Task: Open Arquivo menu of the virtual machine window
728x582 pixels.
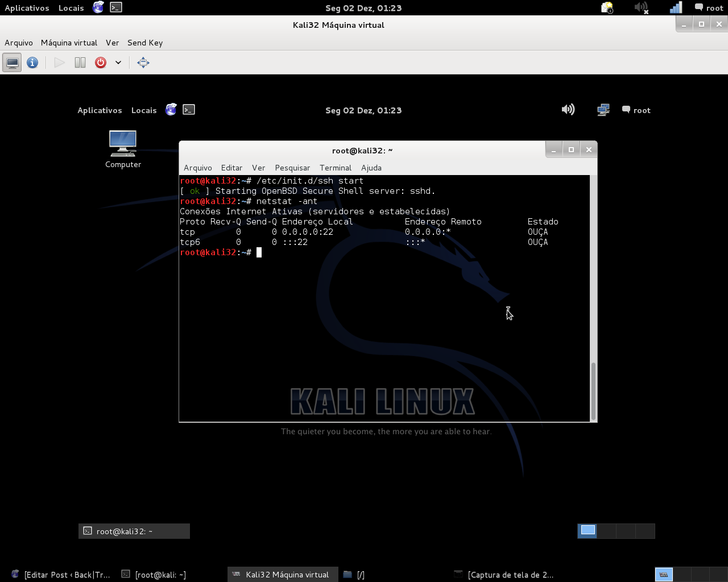Action: coord(19,43)
